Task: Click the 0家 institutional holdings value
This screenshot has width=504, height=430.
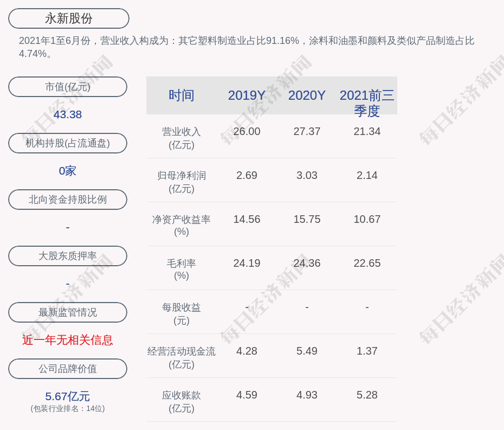Action: click(x=68, y=171)
